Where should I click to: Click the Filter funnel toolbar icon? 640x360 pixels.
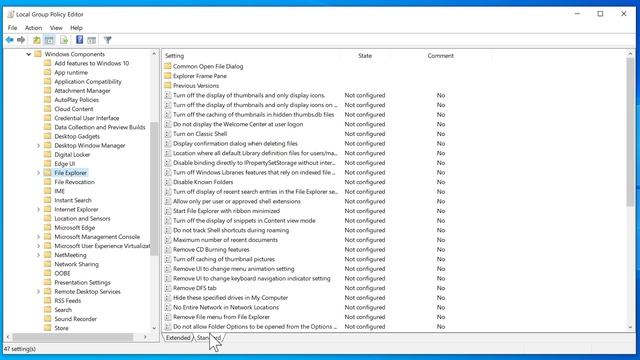coord(108,40)
